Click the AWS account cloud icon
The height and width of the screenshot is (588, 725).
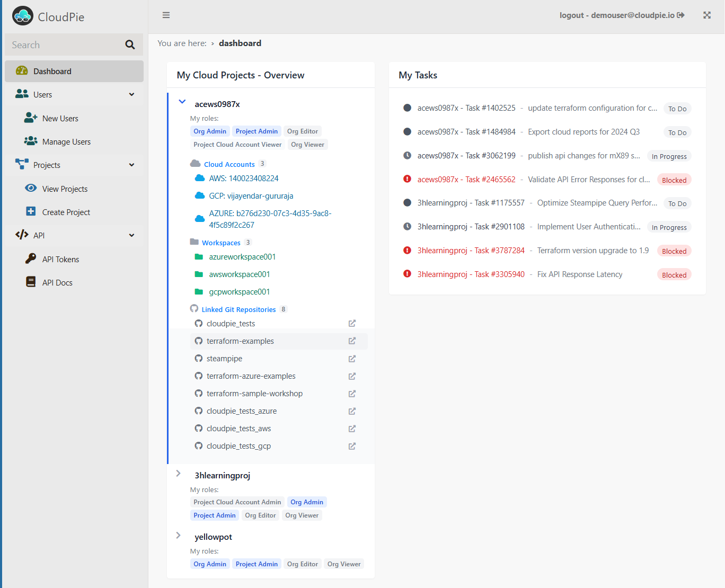pyautogui.click(x=200, y=178)
